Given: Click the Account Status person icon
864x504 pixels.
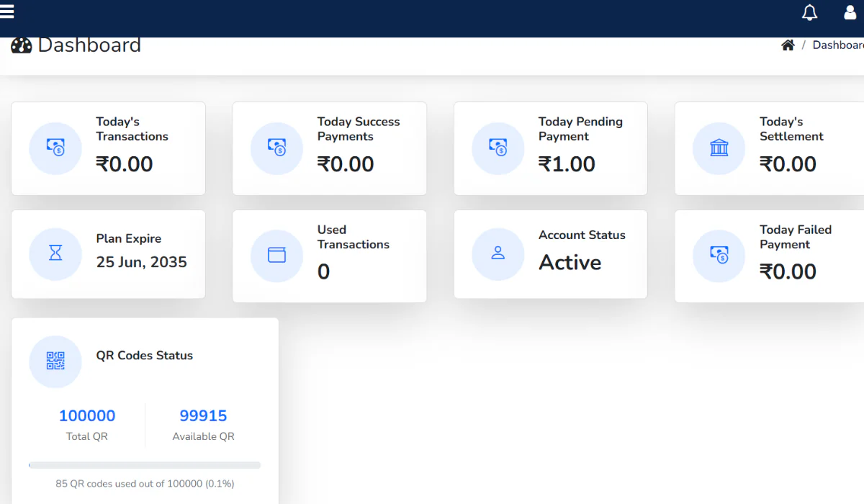Looking at the screenshot, I should [498, 253].
